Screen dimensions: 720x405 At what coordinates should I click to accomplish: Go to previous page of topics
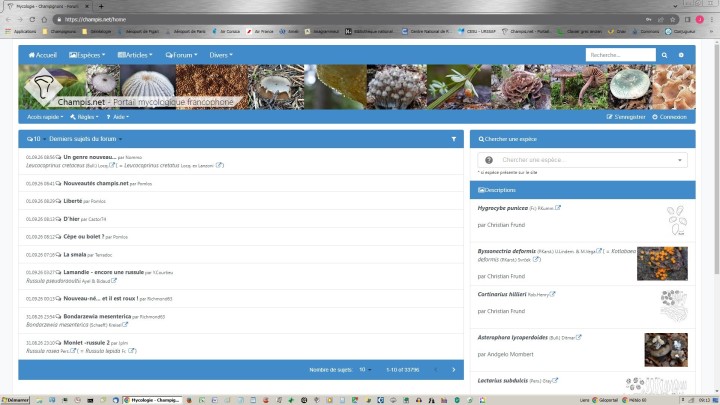point(436,370)
